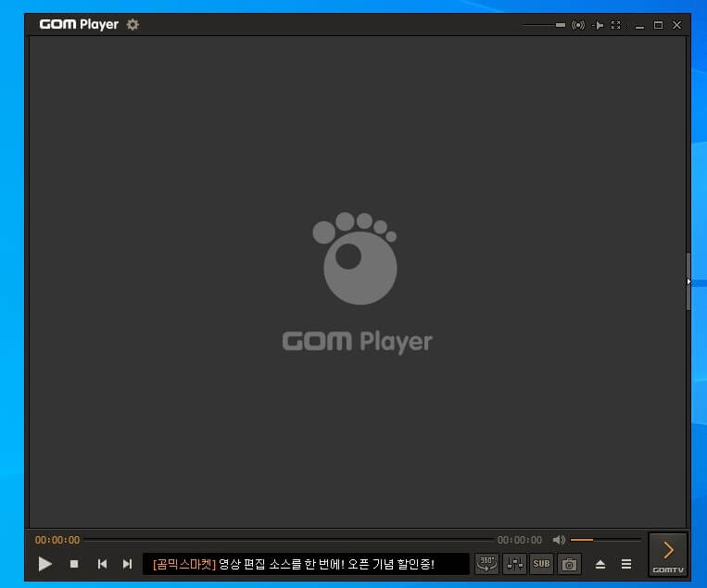Click the GOM Player title logo

pos(79,24)
